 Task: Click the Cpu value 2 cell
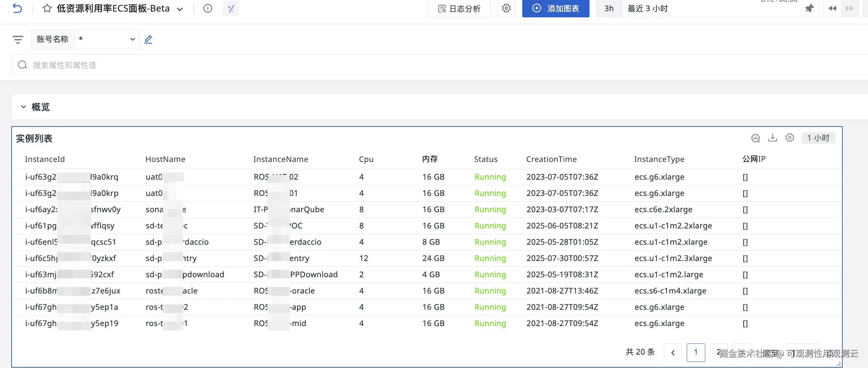(361, 275)
